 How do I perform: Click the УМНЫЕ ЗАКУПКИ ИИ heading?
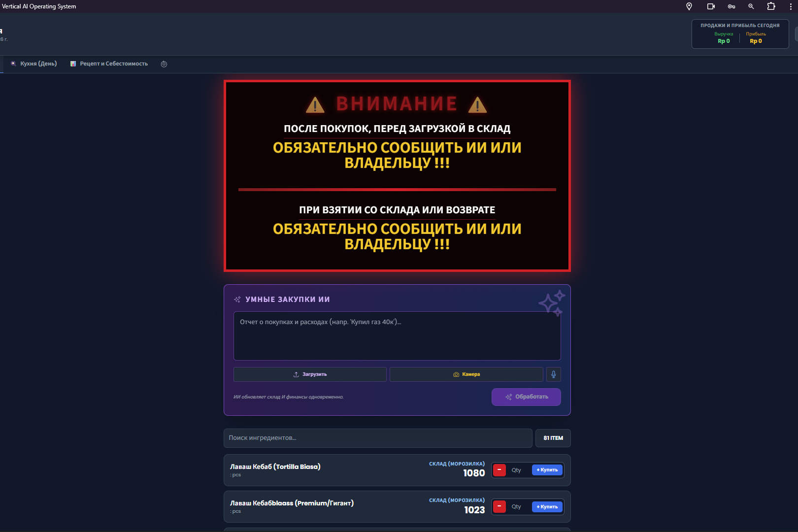click(x=288, y=299)
